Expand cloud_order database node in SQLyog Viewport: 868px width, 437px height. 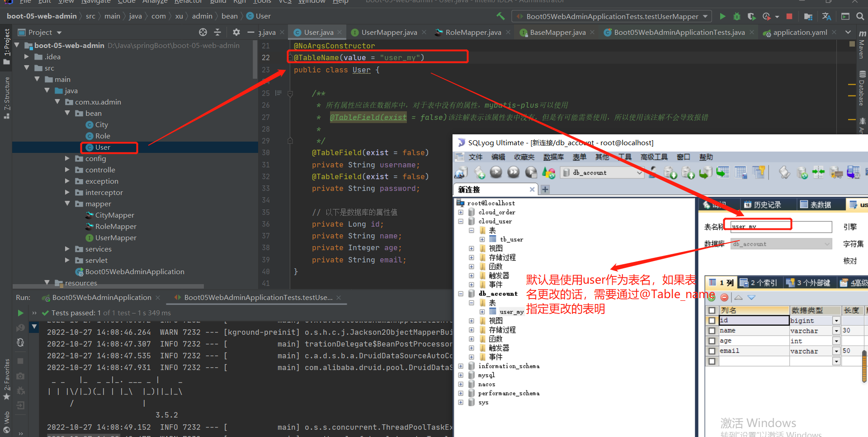click(461, 212)
